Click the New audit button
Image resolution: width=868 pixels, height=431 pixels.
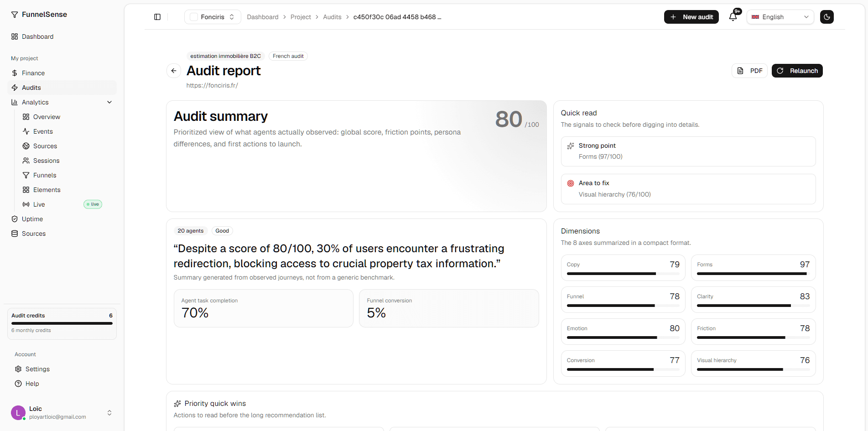691,17
